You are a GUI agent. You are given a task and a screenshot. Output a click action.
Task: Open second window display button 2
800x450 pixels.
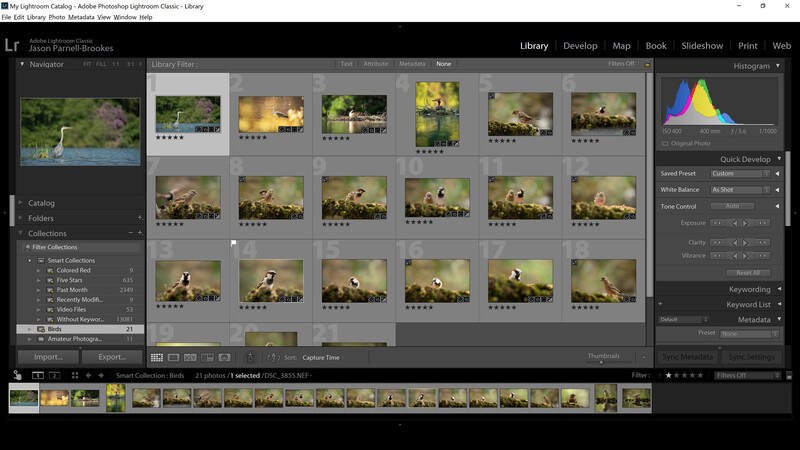pos(54,376)
